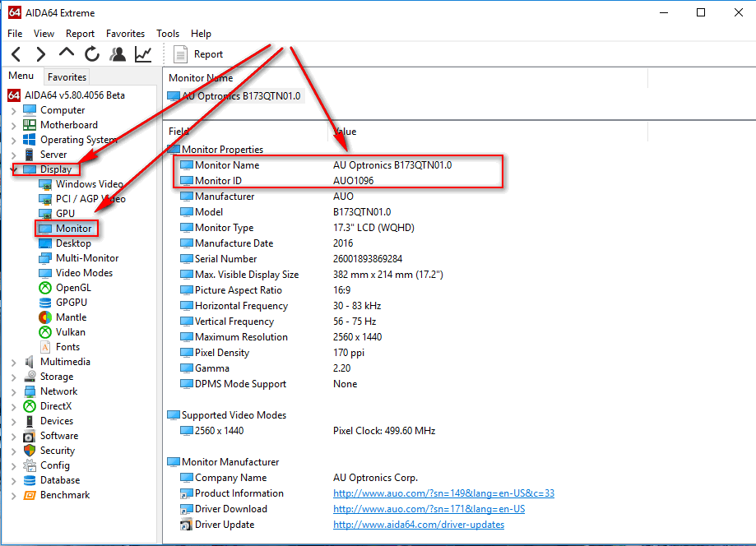Switch to the Menu tab
Viewport: 756px width, 546px height.
pos(21,76)
